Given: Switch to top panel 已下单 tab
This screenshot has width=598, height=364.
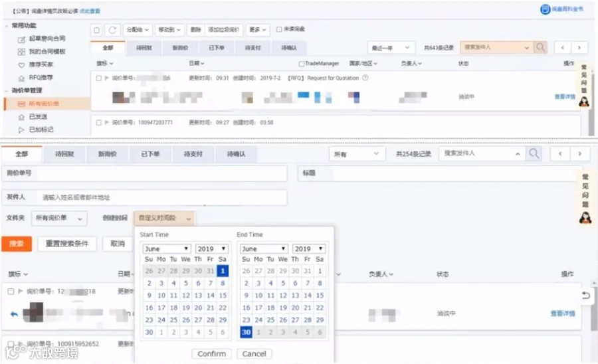Looking at the screenshot, I should click(216, 48).
